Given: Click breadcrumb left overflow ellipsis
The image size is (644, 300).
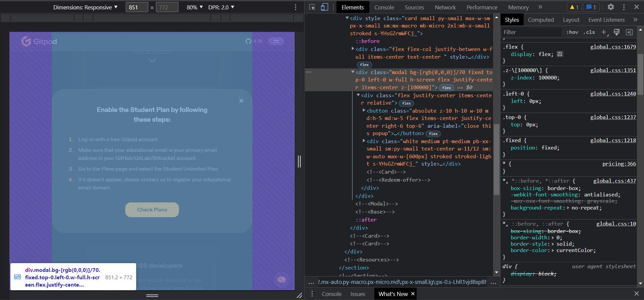Looking at the screenshot, I should coord(311,283).
